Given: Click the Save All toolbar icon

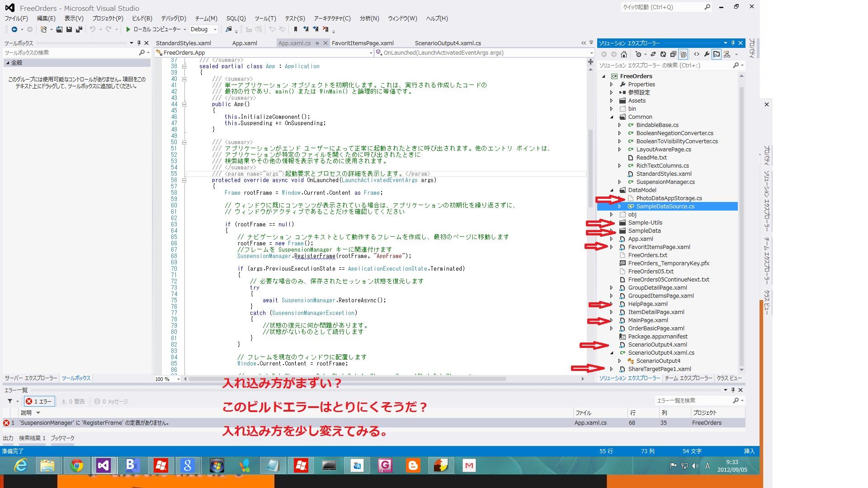Looking at the screenshot, I should pos(79,29).
